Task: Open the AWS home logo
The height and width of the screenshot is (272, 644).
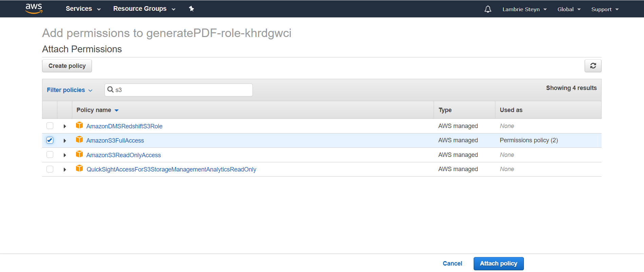Action: (x=34, y=8)
